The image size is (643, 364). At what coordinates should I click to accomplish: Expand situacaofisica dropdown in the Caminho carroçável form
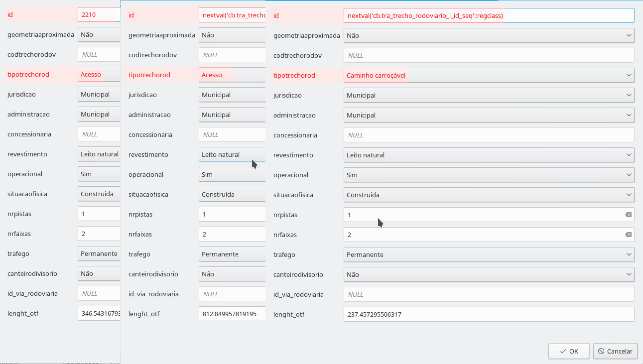[x=489, y=195]
